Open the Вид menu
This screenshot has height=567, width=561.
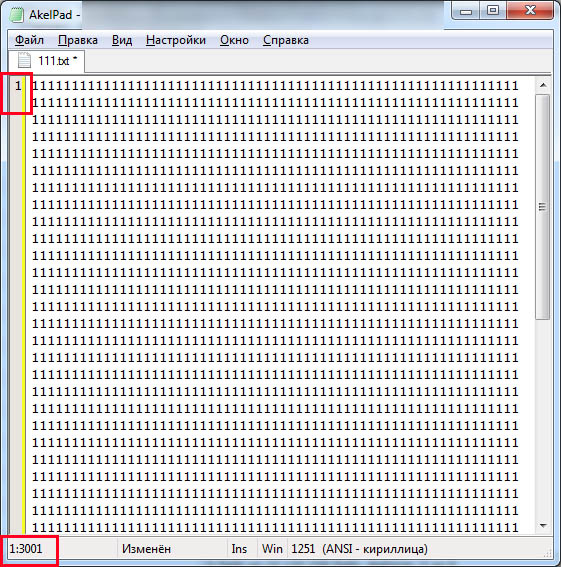tap(122, 40)
